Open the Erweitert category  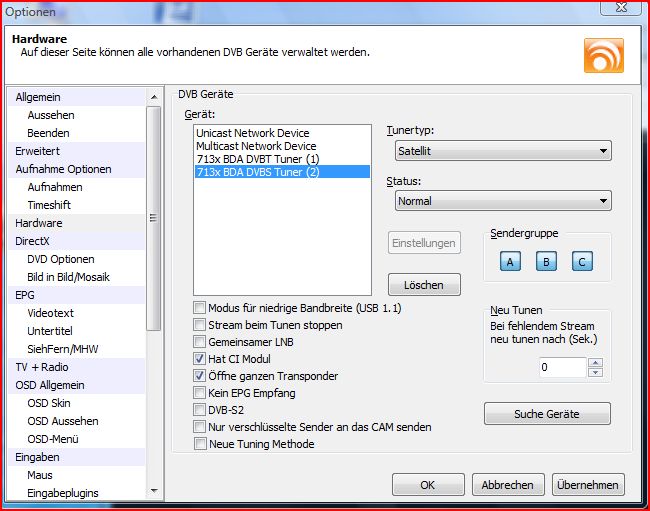76,151
